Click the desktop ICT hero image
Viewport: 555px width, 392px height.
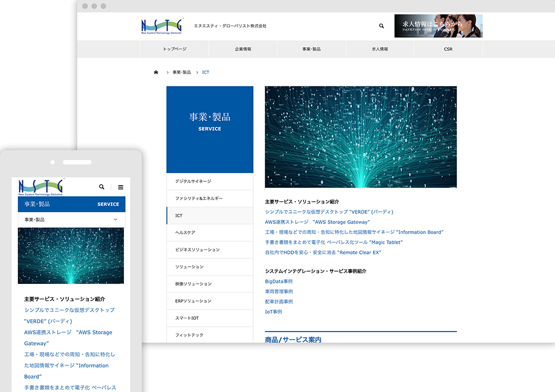[x=361, y=136]
